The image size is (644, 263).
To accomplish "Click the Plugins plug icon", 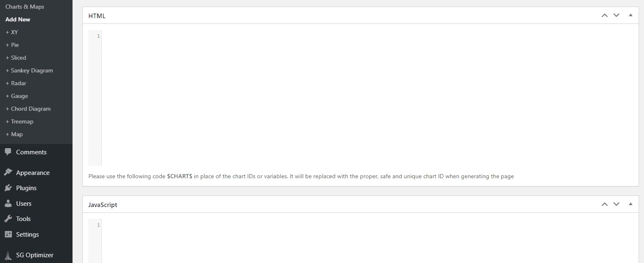I will click(8, 188).
